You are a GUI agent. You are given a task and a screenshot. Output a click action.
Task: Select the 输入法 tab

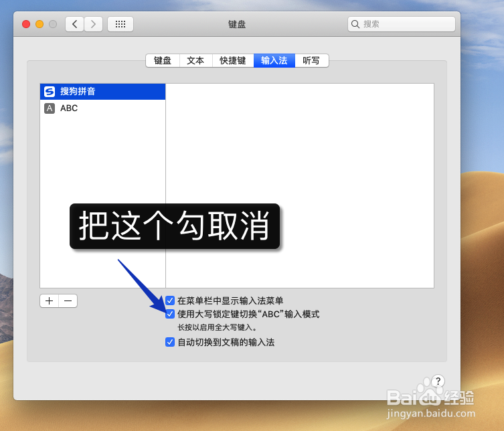click(x=274, y=60)
